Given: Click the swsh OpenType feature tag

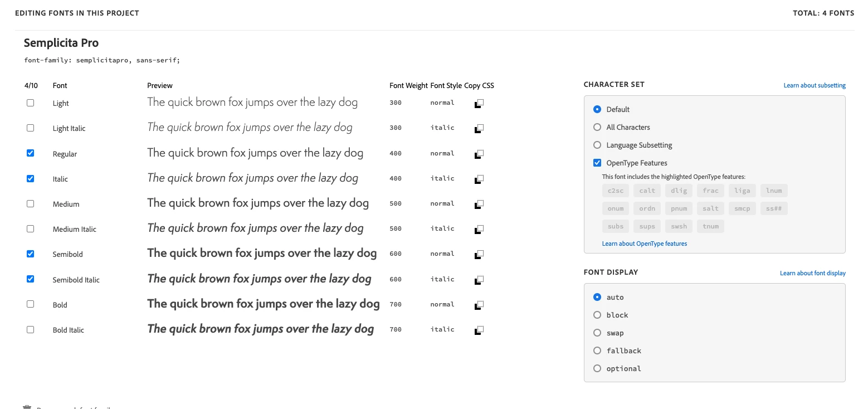Looking at the screenshot, I should (679, 226).
